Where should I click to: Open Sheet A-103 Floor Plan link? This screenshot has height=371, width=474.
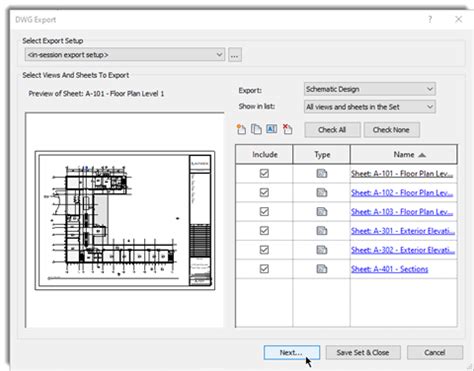click(402, 212)
